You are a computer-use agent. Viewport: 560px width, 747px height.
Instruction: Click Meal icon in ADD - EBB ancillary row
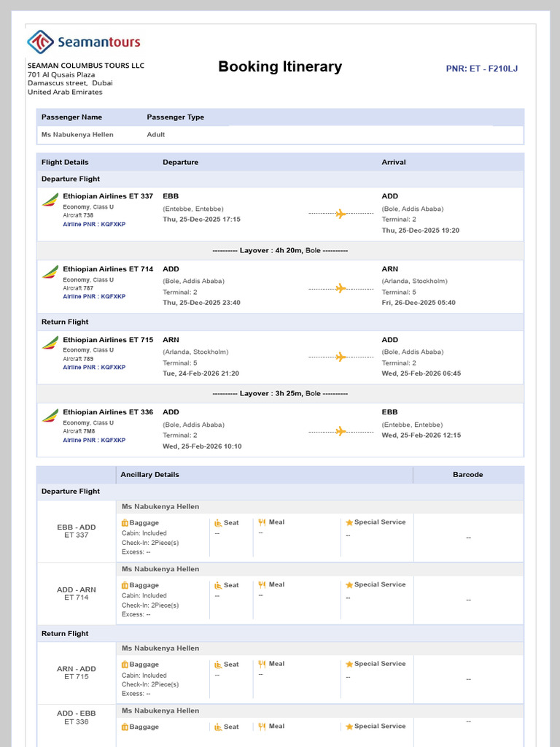pos(262,726)
